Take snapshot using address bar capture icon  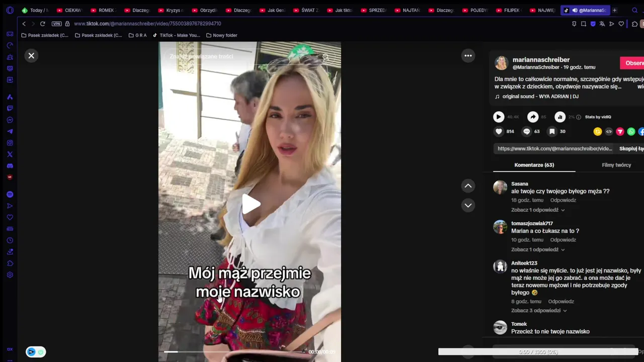[584, 24]
